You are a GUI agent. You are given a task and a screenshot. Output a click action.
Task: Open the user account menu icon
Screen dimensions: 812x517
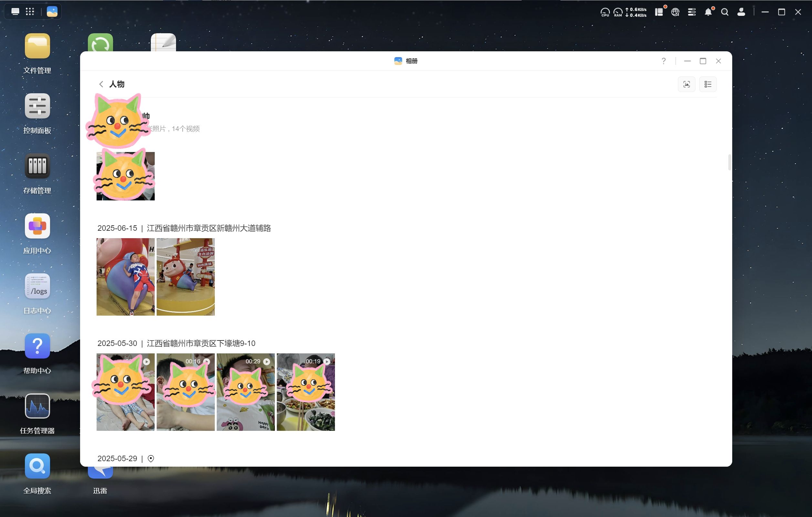[x=741, y=12]
